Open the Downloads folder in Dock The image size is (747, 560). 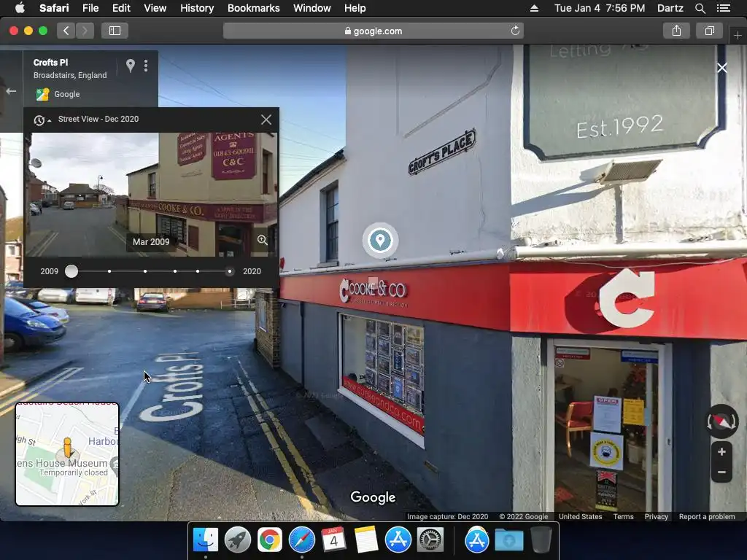508,540
